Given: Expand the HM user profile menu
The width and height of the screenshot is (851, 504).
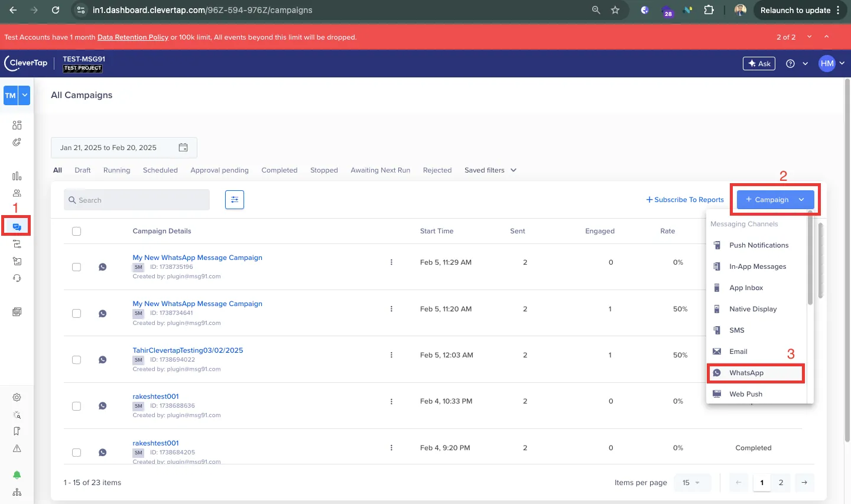Looking at the screenshot, I should coord(831,64).
